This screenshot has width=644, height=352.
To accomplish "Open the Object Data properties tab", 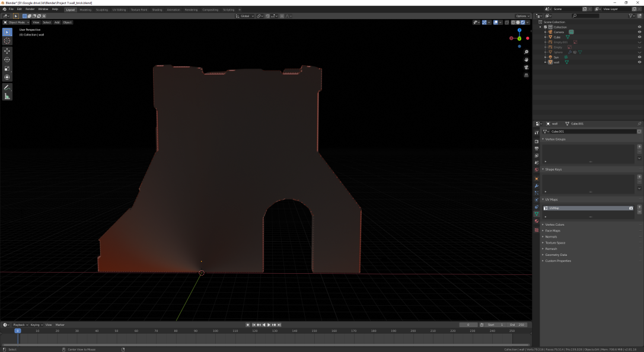I will (x=537, y=214).
